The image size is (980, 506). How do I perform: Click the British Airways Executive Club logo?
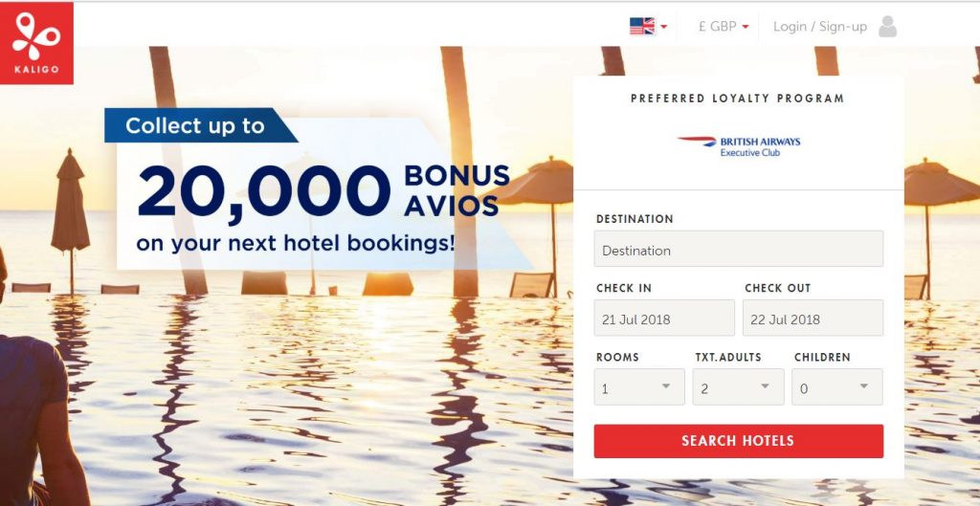[738, 146]
